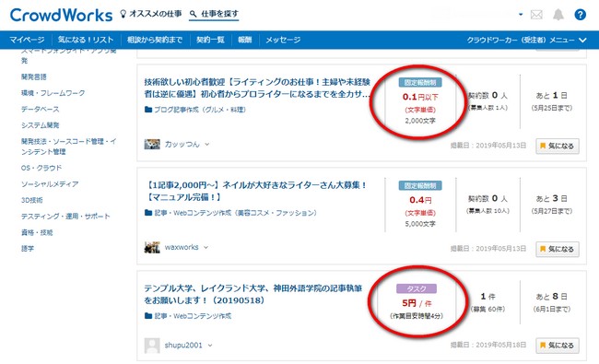Expand the account dropdown arrow near envelope
Viewport: 599px width, 364px height.
coord(521,15)
